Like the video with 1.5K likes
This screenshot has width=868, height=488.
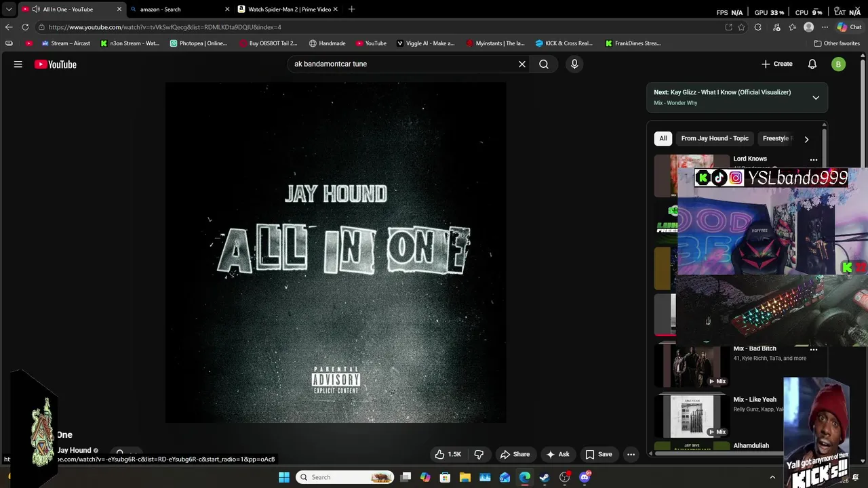(x=448, y=454)
